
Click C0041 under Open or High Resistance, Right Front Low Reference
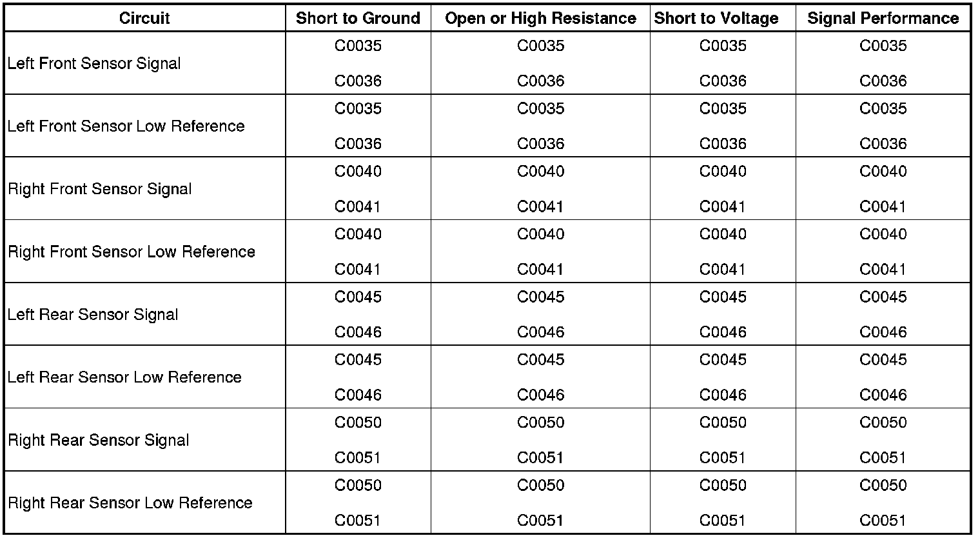[x=540, y=270]
